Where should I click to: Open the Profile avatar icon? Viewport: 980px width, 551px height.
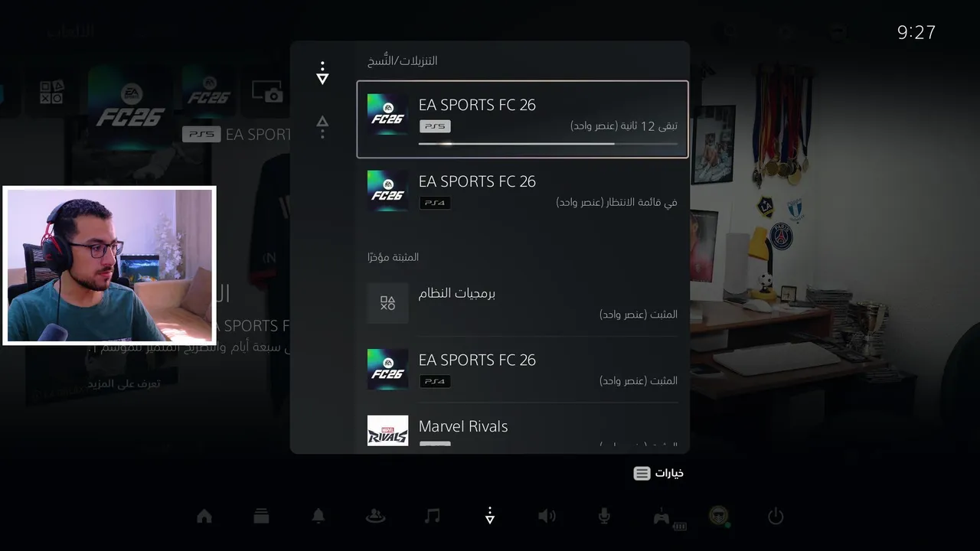(718, 517)
